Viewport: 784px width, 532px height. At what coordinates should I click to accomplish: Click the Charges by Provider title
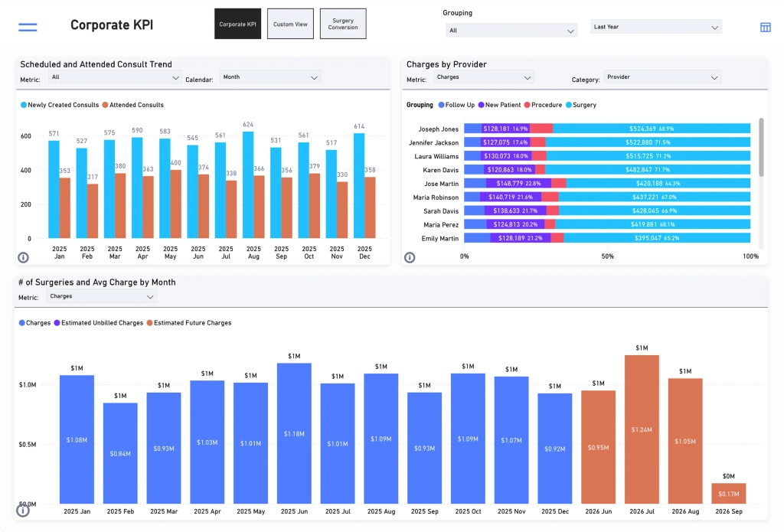[x=446, y=64]
